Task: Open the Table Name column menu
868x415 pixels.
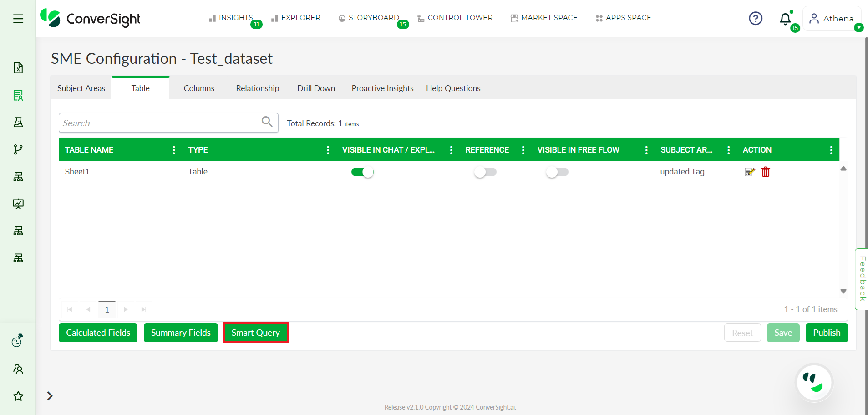Action: pos(174,150)
